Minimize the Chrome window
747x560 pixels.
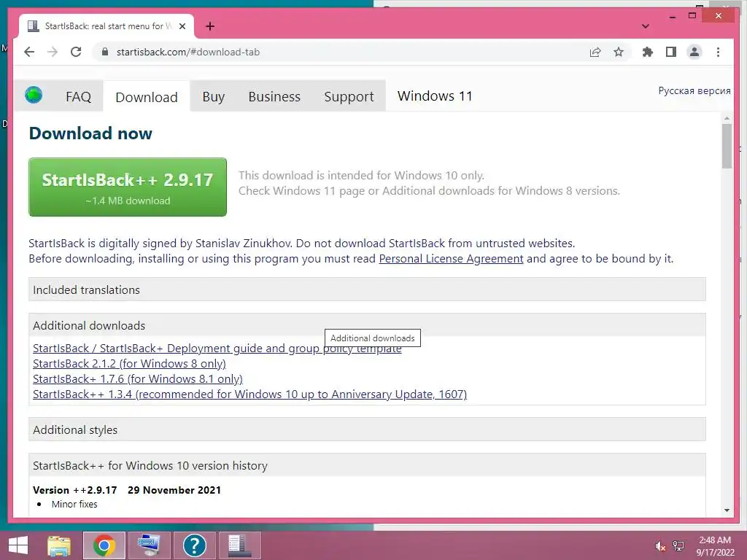pos(672,16)
